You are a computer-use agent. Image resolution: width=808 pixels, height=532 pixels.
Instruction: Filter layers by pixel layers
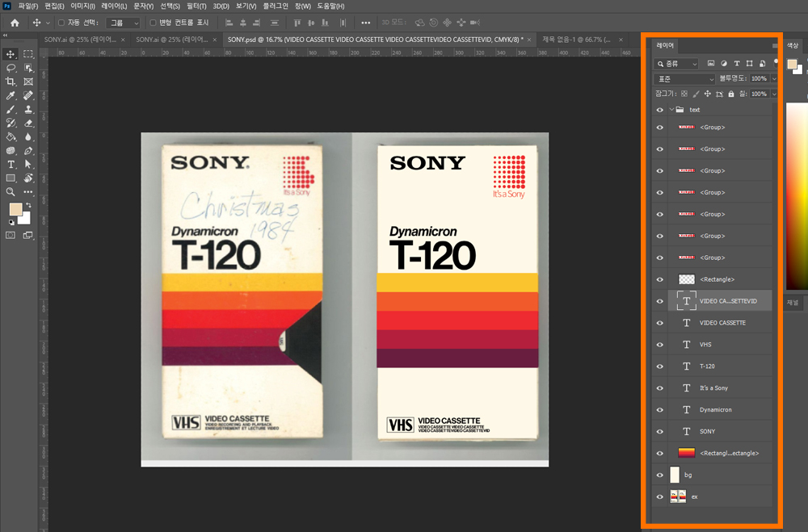click(711, 63)
